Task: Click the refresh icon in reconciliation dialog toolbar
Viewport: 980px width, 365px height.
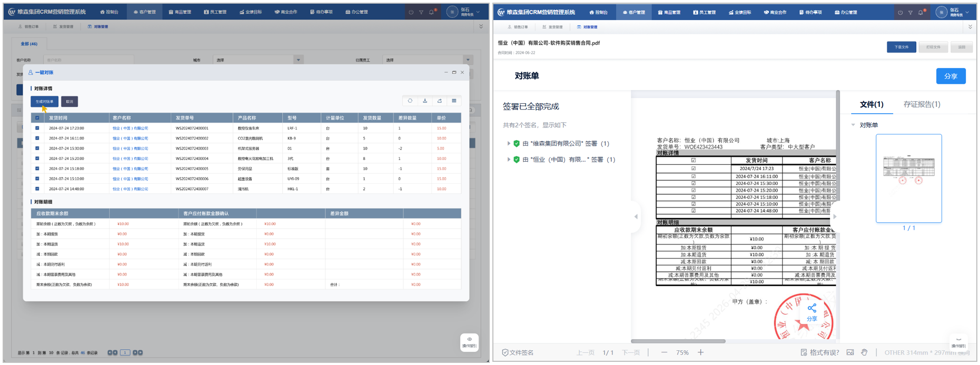Action: coord(410,101)
